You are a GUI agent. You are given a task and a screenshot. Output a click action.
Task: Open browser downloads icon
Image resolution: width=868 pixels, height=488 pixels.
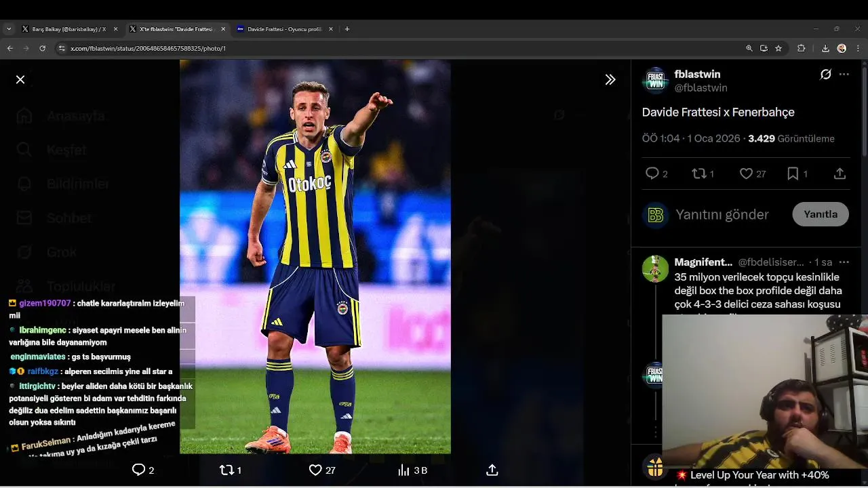(825, 48)
